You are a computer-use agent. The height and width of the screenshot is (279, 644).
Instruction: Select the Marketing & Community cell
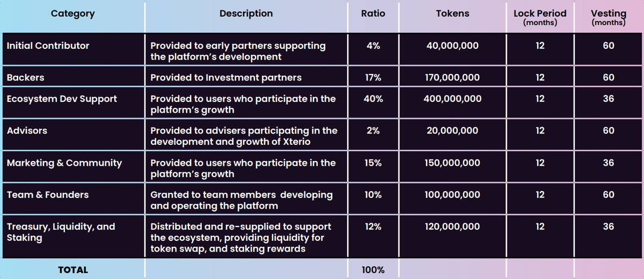[64, 163]
